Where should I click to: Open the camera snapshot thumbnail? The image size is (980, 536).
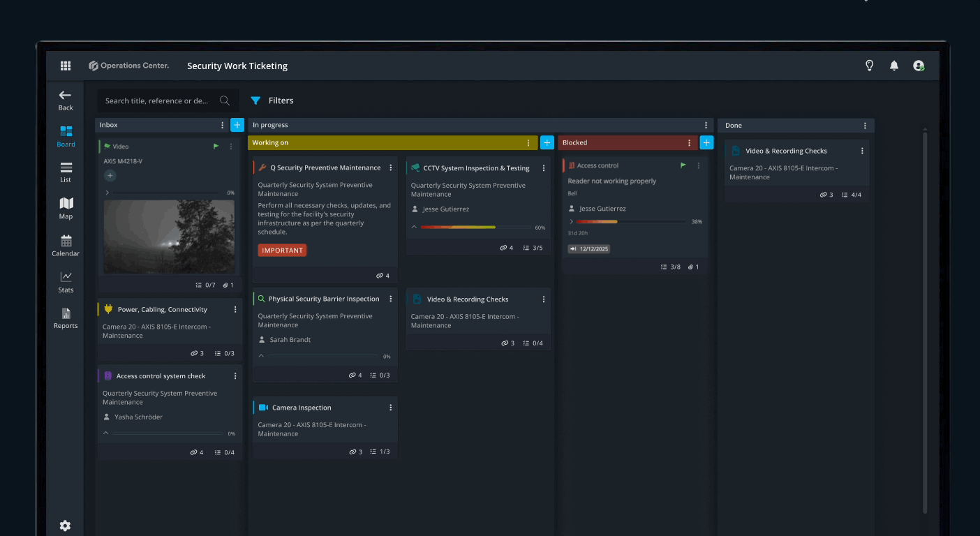pyautogui.click(x=169, y=237)
